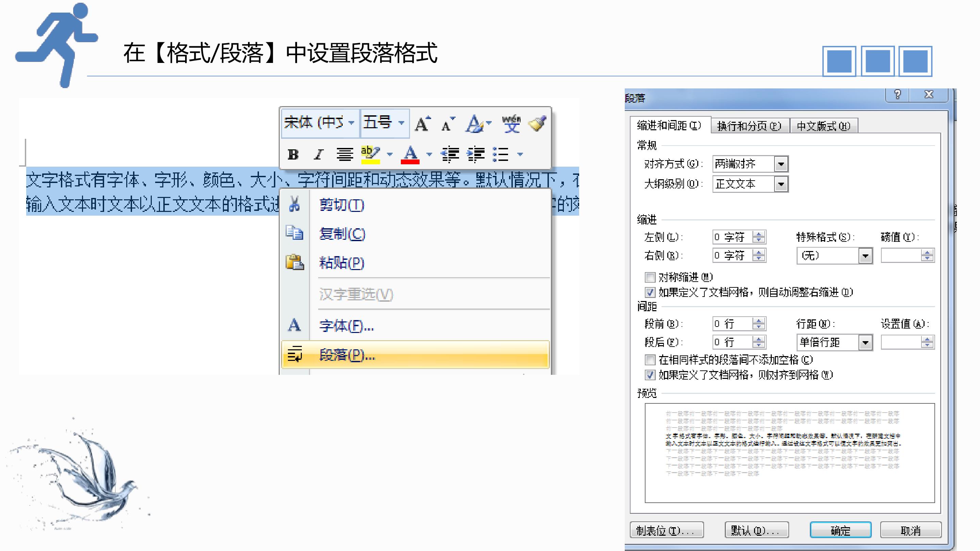
Task: Click the 段前 spacing stepper arrows
Action: (758, 324)
